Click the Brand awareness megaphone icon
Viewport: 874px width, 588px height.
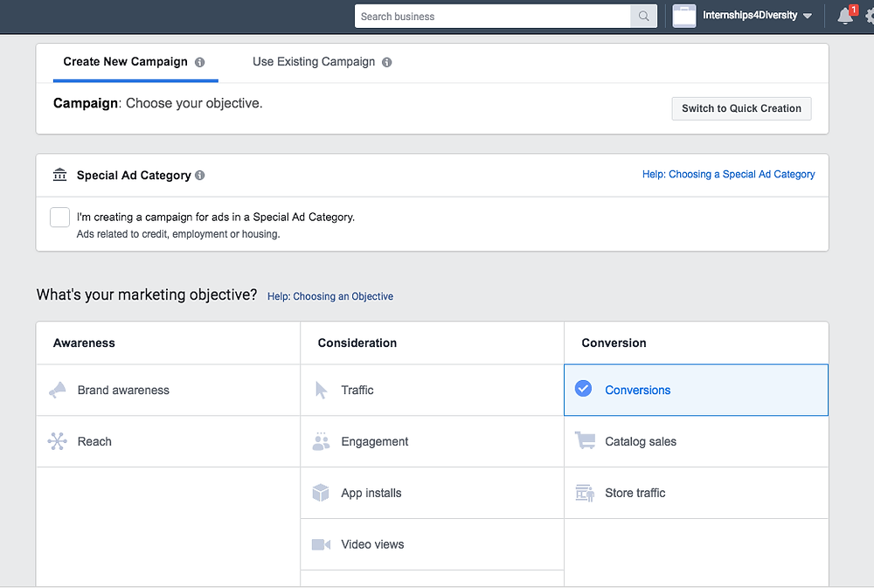[58, 391]
